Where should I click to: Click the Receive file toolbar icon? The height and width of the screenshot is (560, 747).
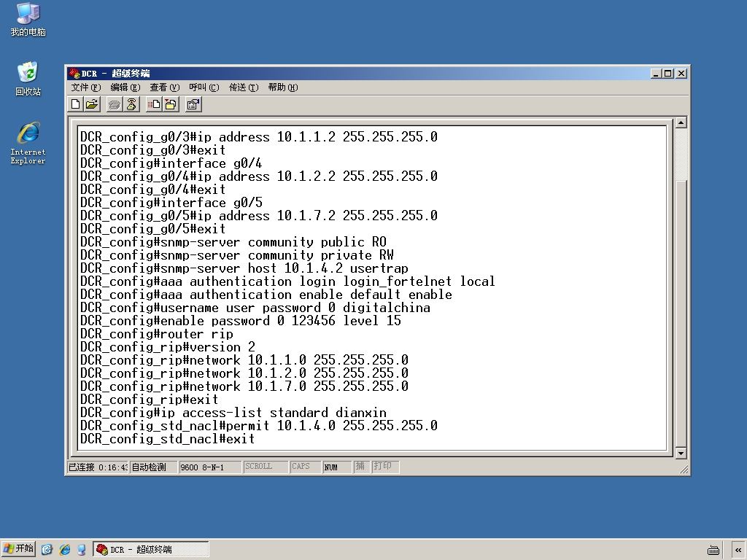tap(171, 104)
